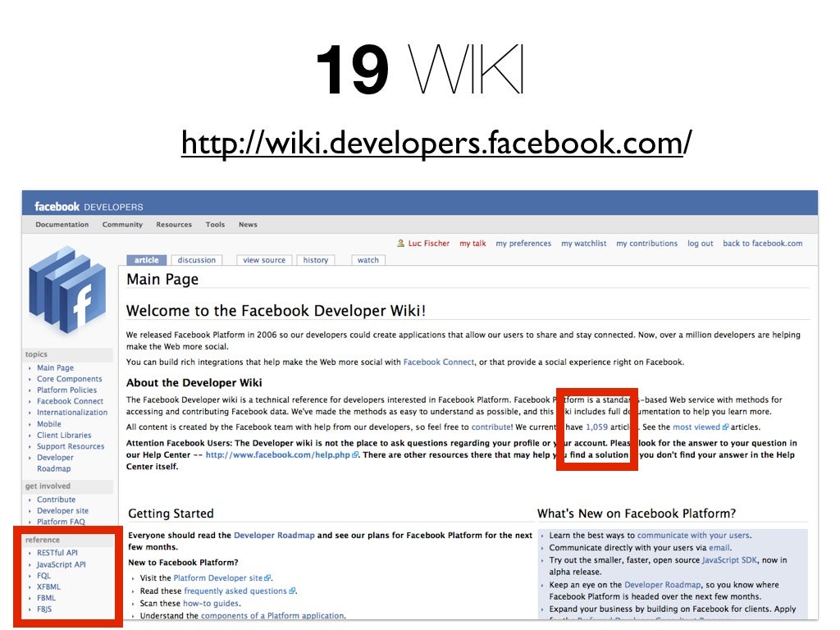Viewport: 840px width, 630px height.
Task: Click Developer Roadmap link in Getting Started
Action: point(274,535)
